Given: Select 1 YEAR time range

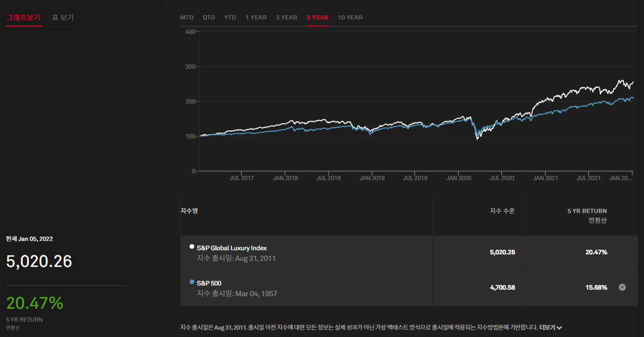Looking at the screenshot, I should coord(256,18).
